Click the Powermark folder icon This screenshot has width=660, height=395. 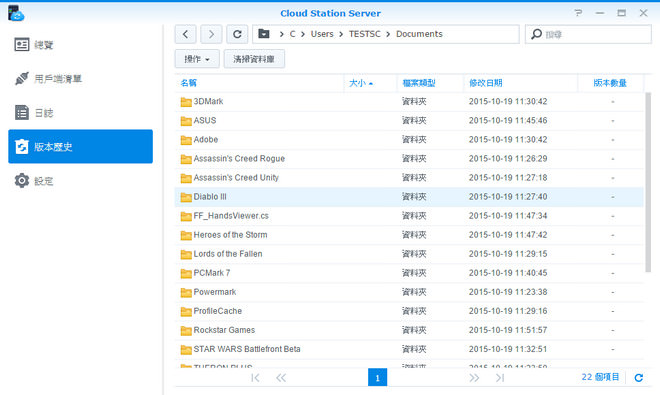pos(186,292)
